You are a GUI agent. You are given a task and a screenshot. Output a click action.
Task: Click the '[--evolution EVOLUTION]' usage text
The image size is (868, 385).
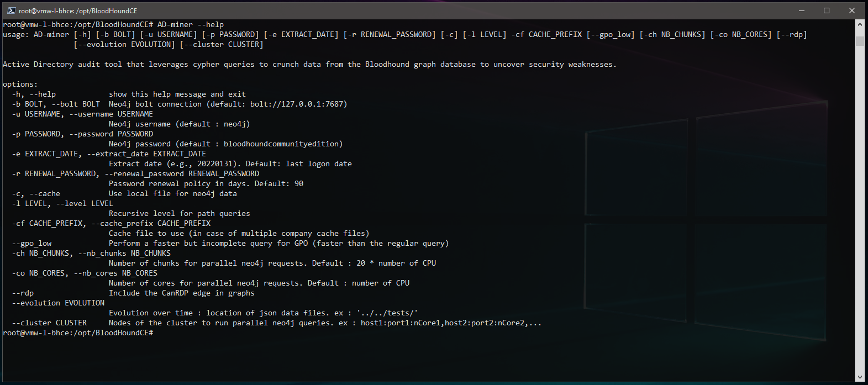(124, 44)
